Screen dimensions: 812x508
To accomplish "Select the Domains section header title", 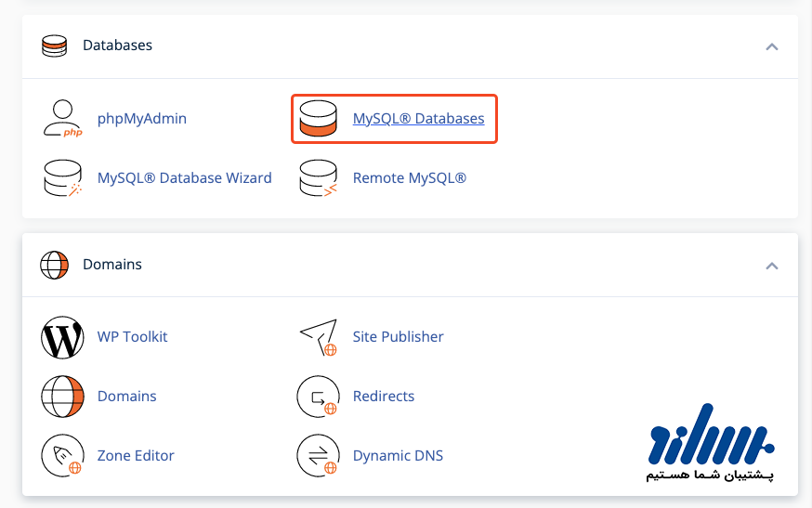I will 111,265.
